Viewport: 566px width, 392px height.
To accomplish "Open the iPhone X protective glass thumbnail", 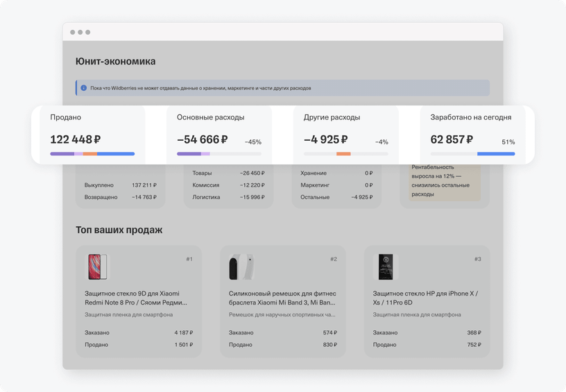I will [386, 267].
